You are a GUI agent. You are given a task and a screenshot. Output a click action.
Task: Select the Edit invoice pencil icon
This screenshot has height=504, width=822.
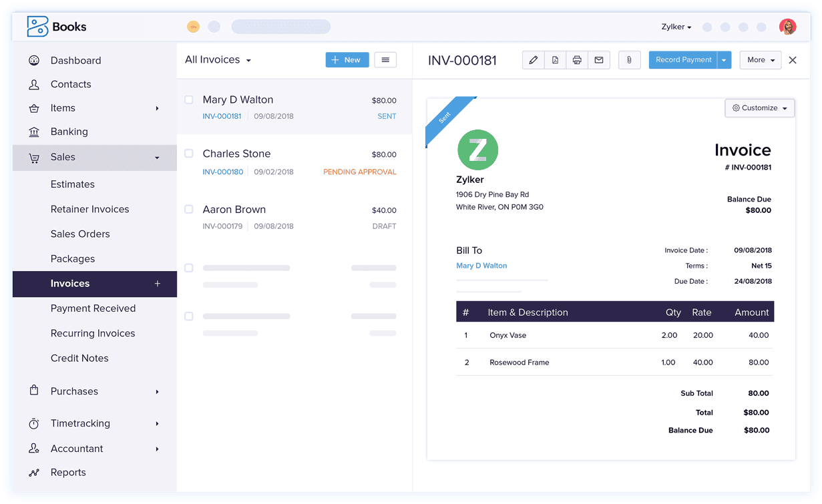[533, 59]
